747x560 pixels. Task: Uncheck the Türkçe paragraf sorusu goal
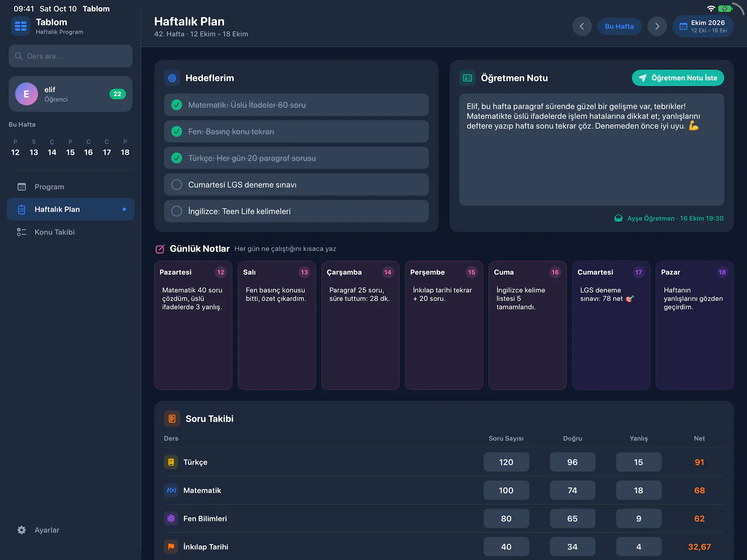[x=176, y=158]
